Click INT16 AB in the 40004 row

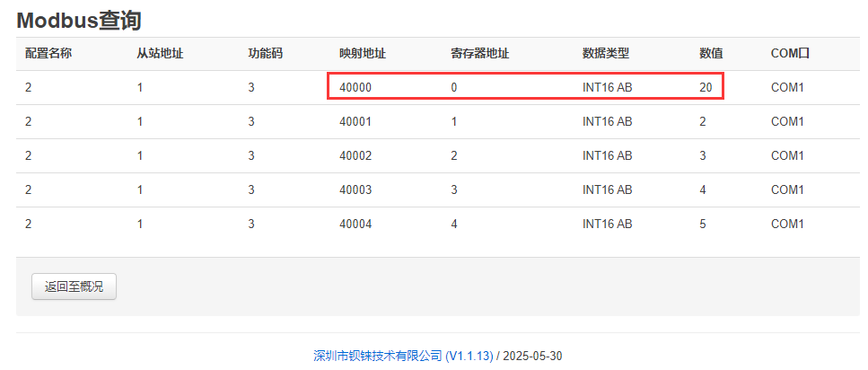click(608, 225)
